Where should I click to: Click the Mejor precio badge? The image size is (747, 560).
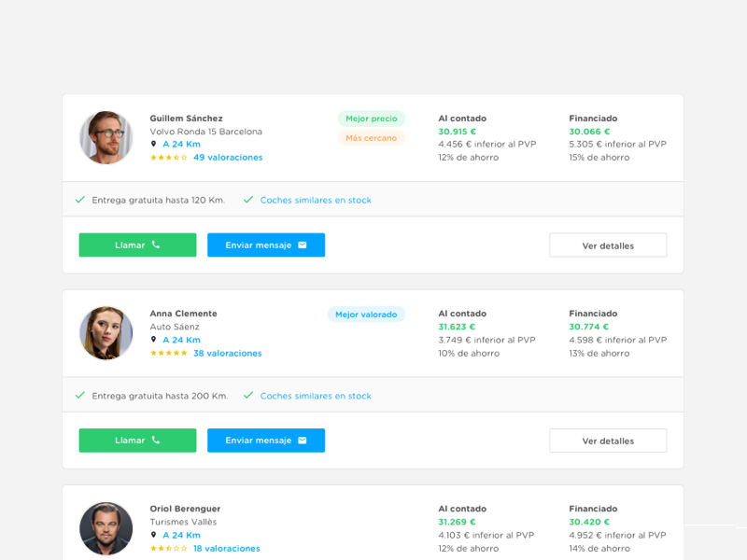[372, 119]
